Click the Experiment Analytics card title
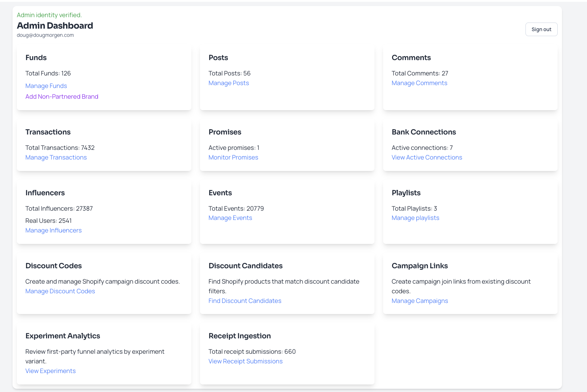The height and width of the screenshot is (392, 587). coord(63,336)
